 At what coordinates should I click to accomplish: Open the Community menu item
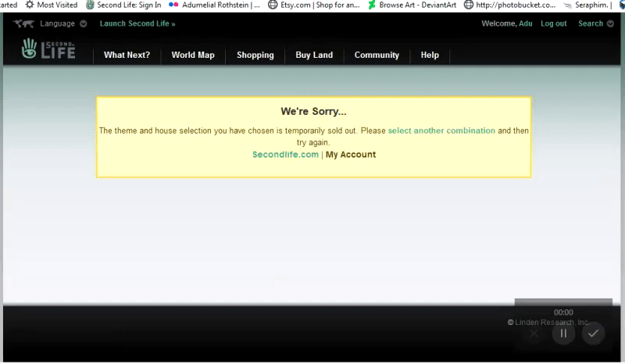click(x=377, y=55)
